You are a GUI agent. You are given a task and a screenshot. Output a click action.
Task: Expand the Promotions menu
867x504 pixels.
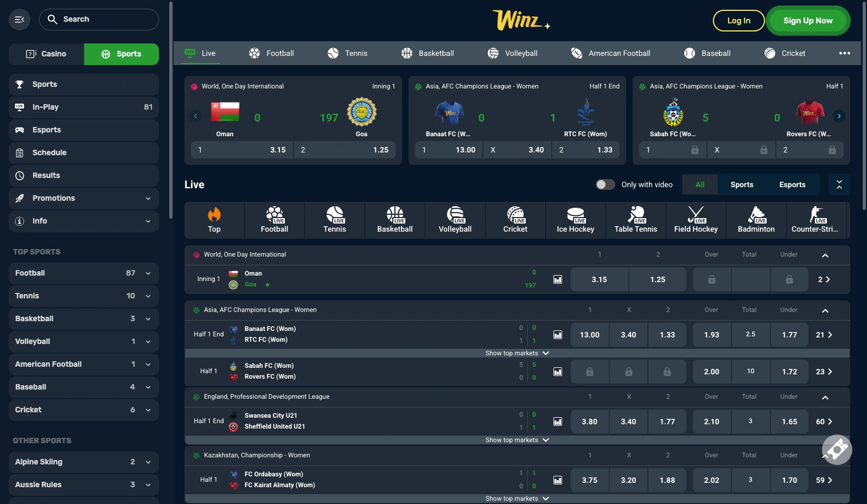pos(84,198)
